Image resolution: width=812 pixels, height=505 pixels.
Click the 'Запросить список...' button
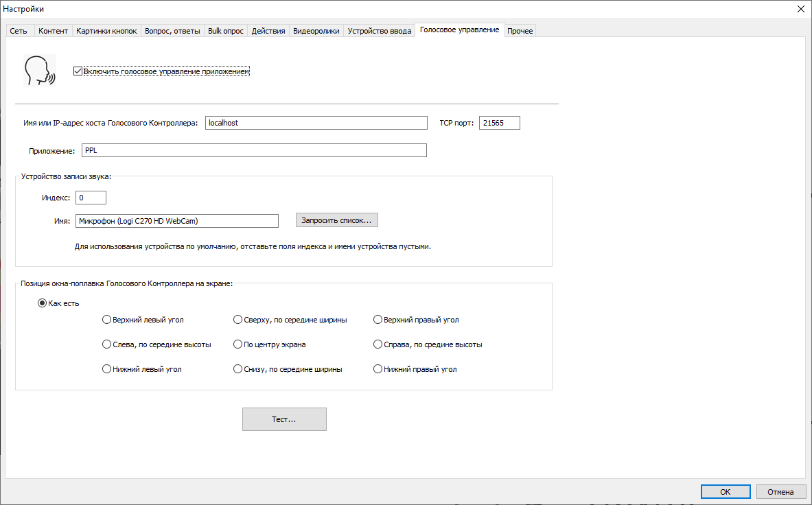click(x=336, y=220)
